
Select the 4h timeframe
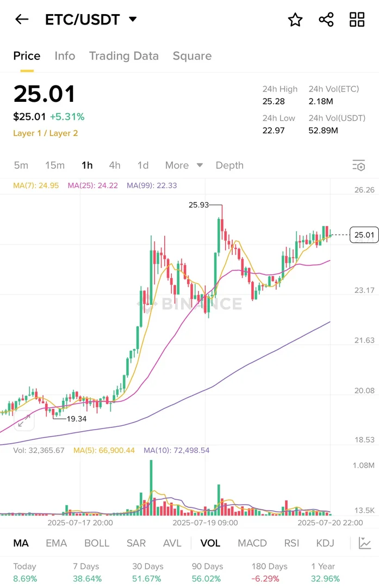(115, 166)
